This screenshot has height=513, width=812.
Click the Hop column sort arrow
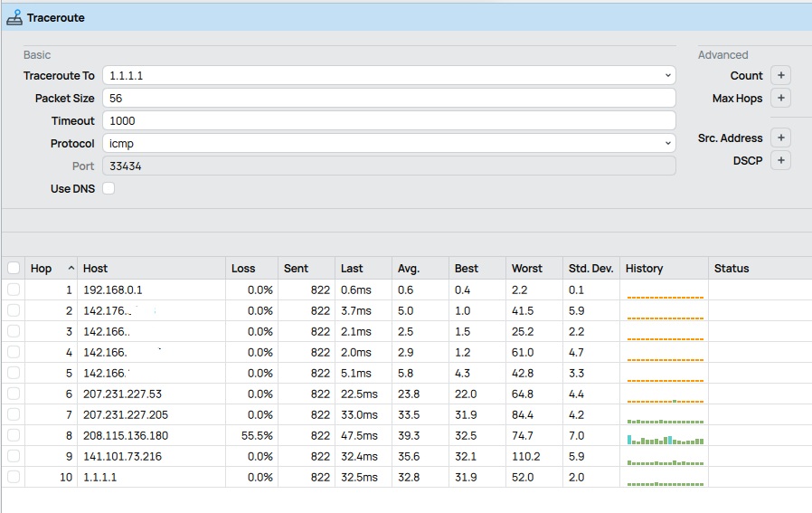pyautogui.click(x=71, y=269)
